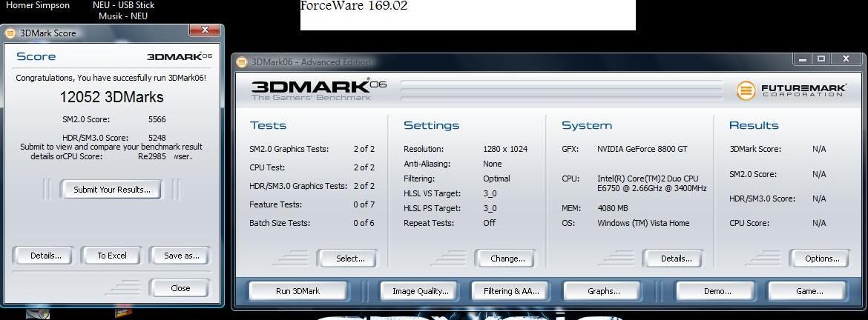Click the Batch Size Tests 0 of 6 value
This screenshot has height=320, width=868.
(x=364, y=223)
